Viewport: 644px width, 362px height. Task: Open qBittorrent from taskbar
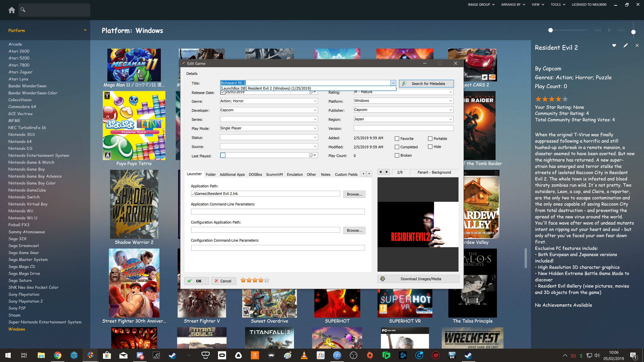(337, 355)
